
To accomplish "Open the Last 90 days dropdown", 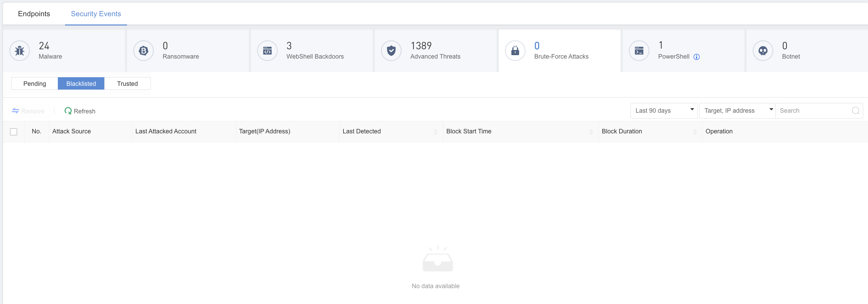I will (x=664, y=111).
